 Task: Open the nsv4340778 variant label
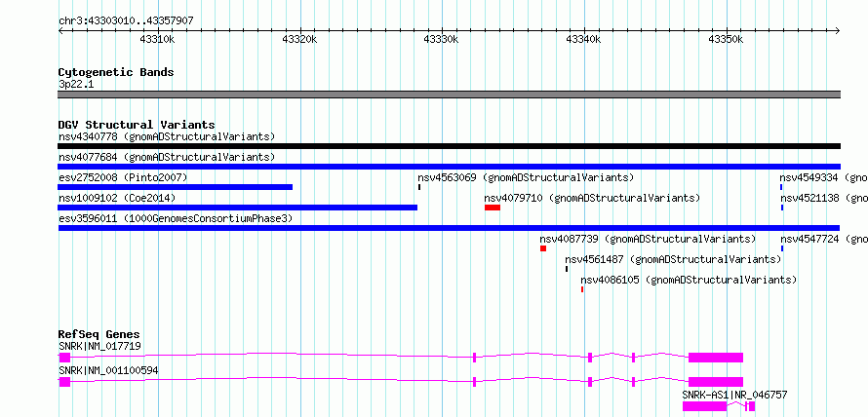coord(167,136)
